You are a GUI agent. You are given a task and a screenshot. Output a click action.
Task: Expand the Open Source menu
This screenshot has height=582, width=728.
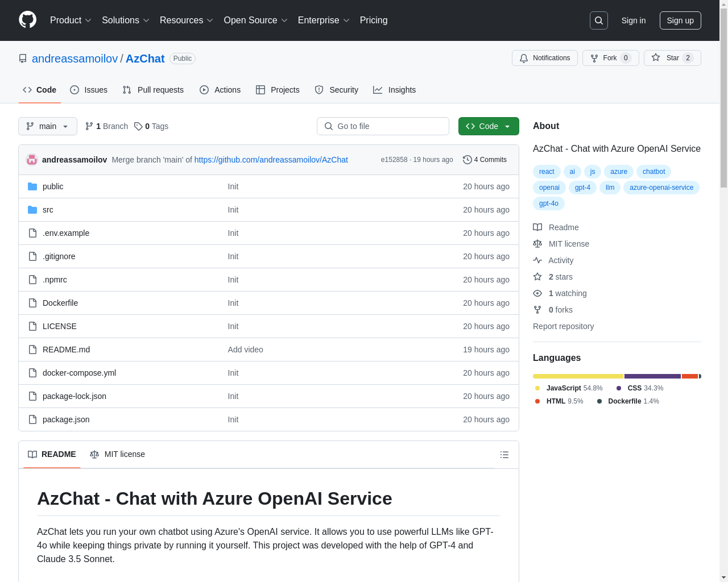tap(256, 20)
